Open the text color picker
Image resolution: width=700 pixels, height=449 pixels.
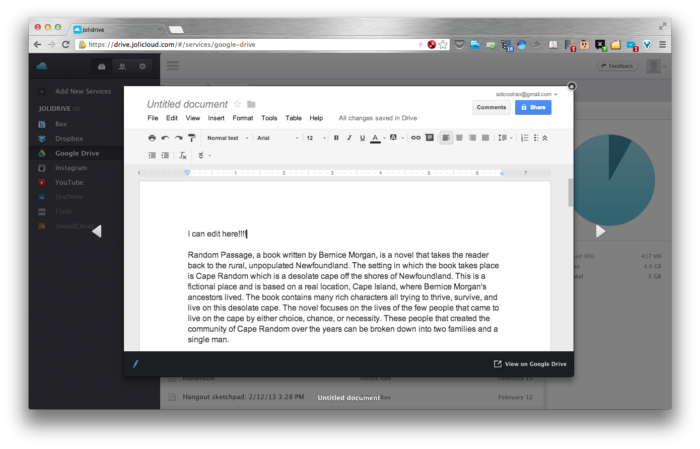point(377,138)
